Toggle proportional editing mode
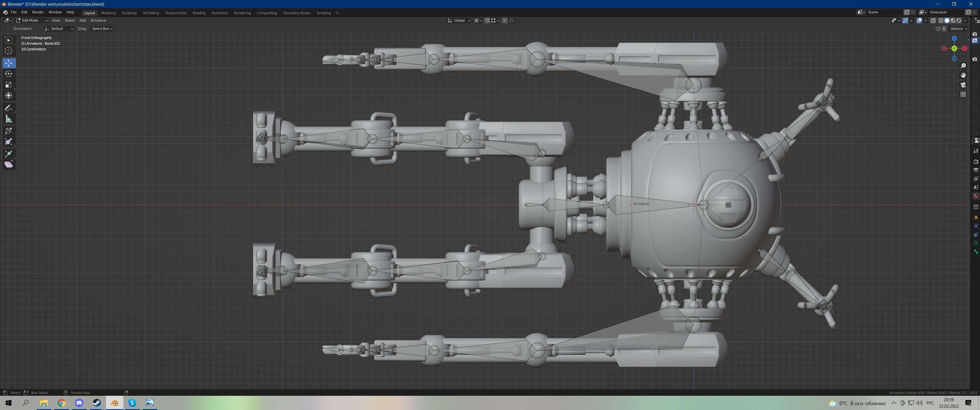The height and width of the screenshot is (410, 980). pos(505,20)
